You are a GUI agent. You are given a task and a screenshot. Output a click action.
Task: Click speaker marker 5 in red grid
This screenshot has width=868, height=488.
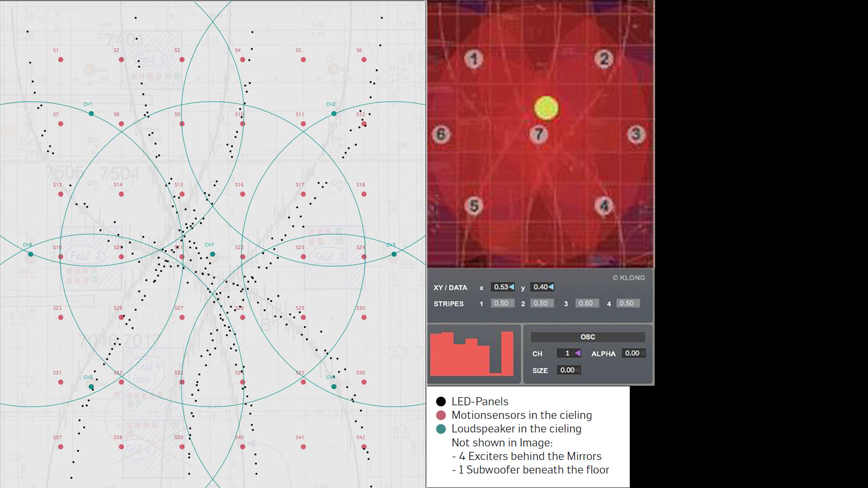point(474,206)
